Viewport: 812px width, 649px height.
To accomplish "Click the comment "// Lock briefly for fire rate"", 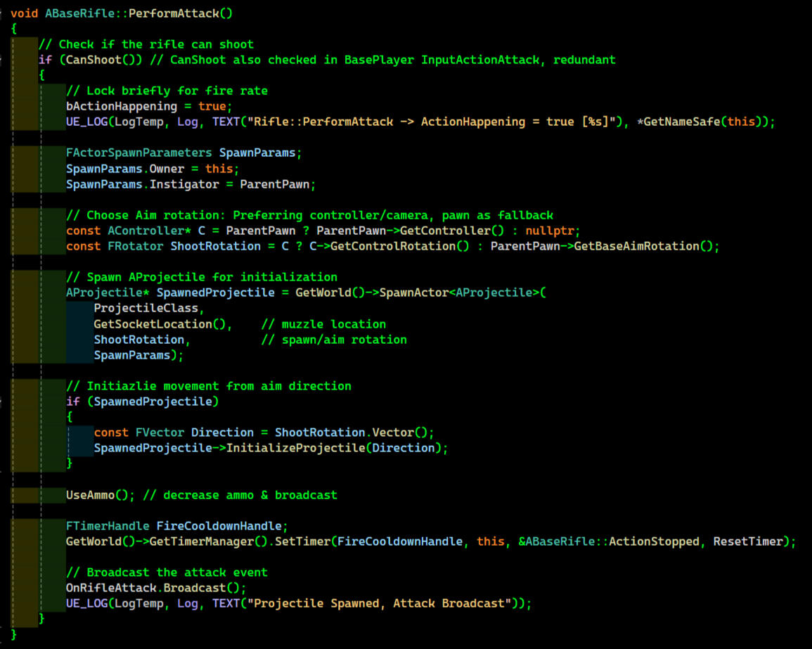I will pyautogui.click(x=167, y=91).
